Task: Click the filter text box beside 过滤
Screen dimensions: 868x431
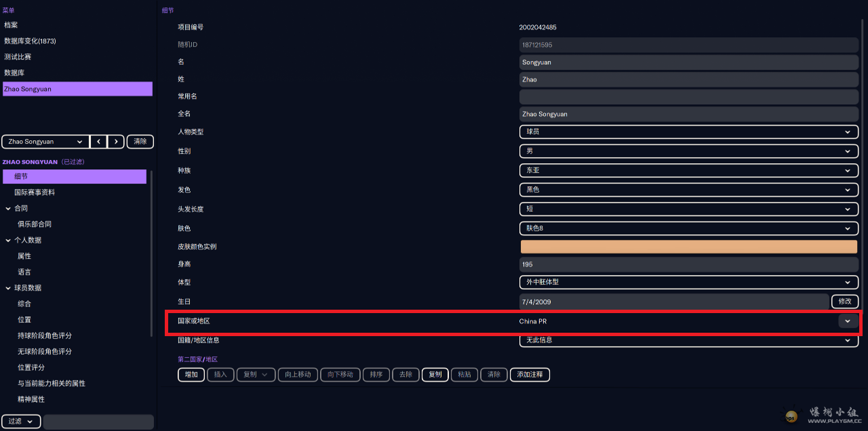Action: pyautogui.click(x=99, y=422)
